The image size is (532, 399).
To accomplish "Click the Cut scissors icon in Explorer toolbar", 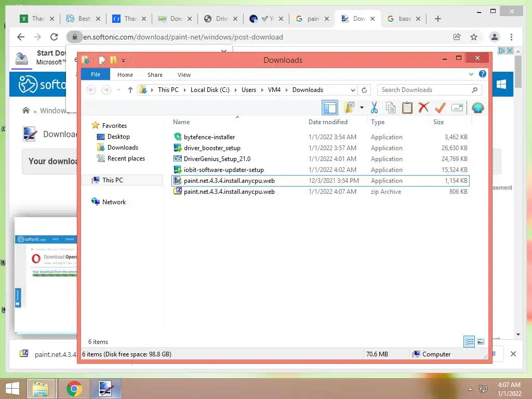I will 374,108.
